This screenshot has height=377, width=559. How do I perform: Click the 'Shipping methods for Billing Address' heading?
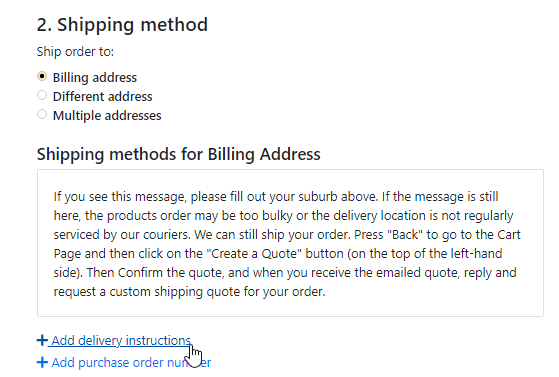click(179, 154)
